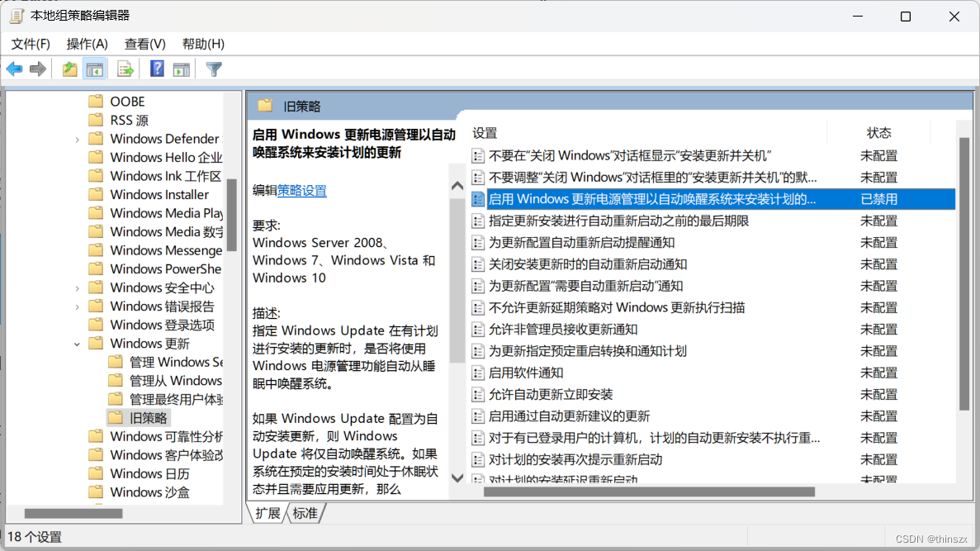The image size is (980, 551).
Task: Select Windows Media Play tree item
Action: [x=166, y=213]
